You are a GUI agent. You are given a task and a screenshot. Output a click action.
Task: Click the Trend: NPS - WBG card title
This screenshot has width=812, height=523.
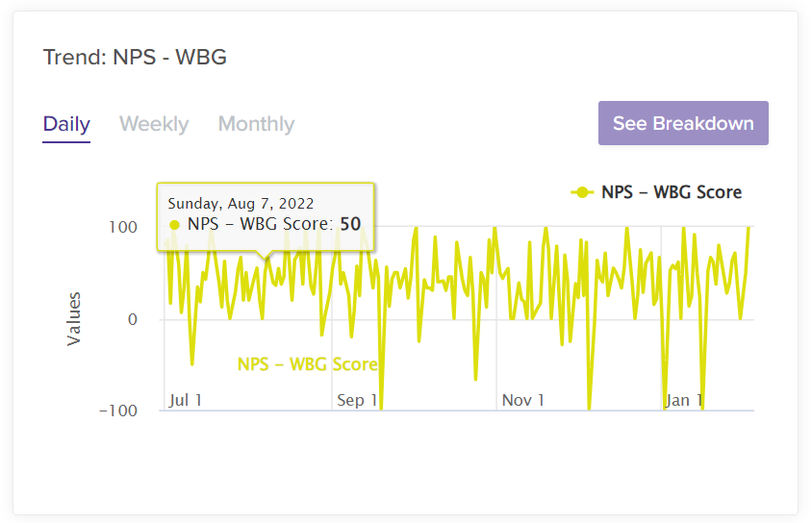(135, 57)
